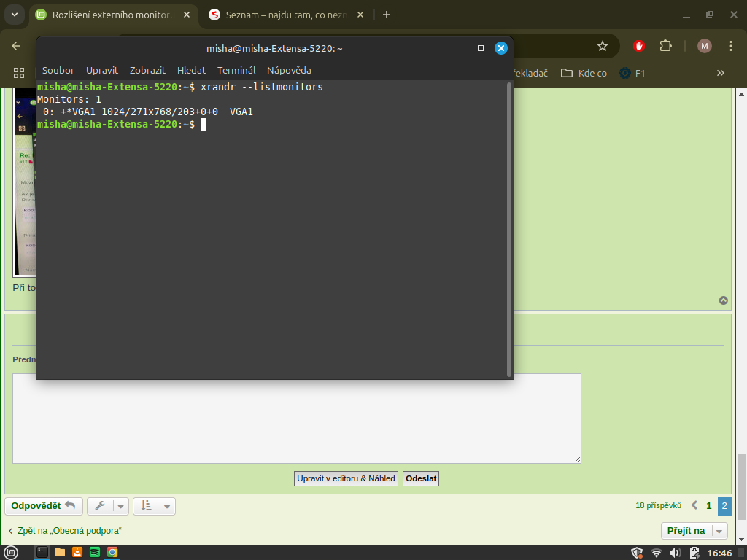Viewport: 747px width, 560px height.
Task: Click inside the quick reply text area
Action: (x=296, y=418)
